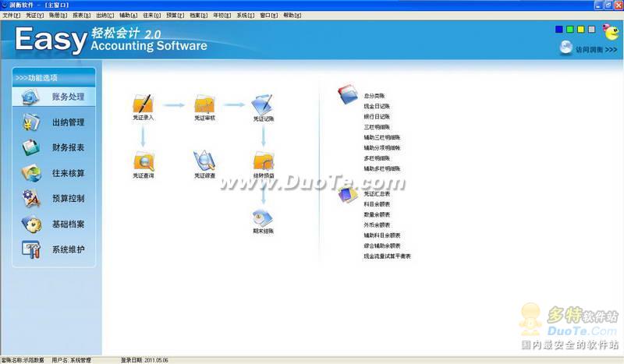The image size is (624, 364).
Task: Pick the green skin color swatch
Action: (570, 29)
